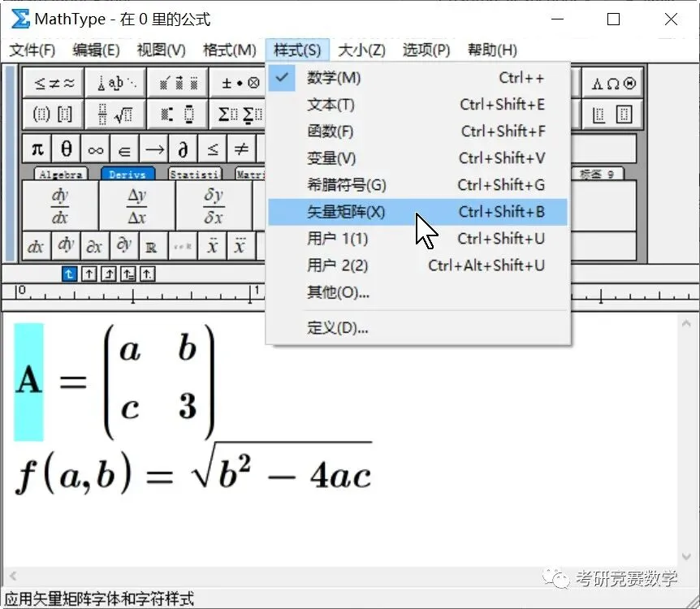Open the 定义(D)... styles dialog
This screenshot has height=609, width=700.
(x=418, y=328)
